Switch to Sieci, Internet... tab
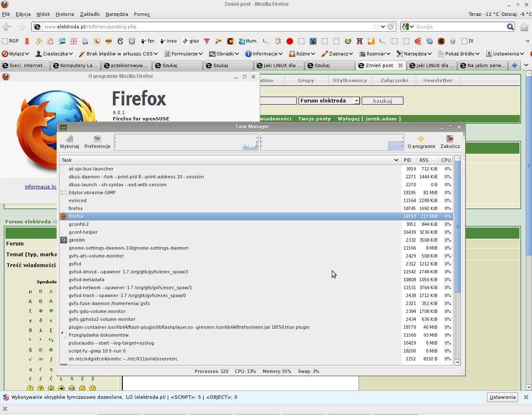Image resolution: width=532 pixels, height=415 pixels. click(25, 65)
